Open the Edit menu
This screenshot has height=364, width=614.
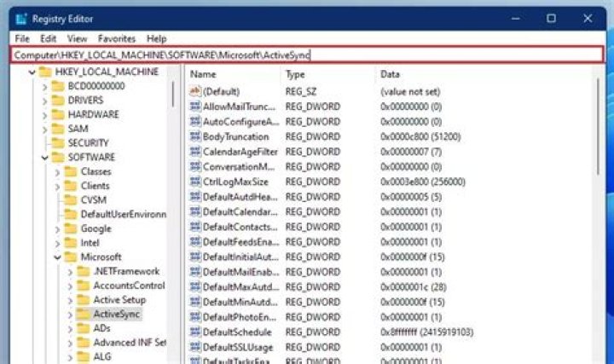pos(48,38)
